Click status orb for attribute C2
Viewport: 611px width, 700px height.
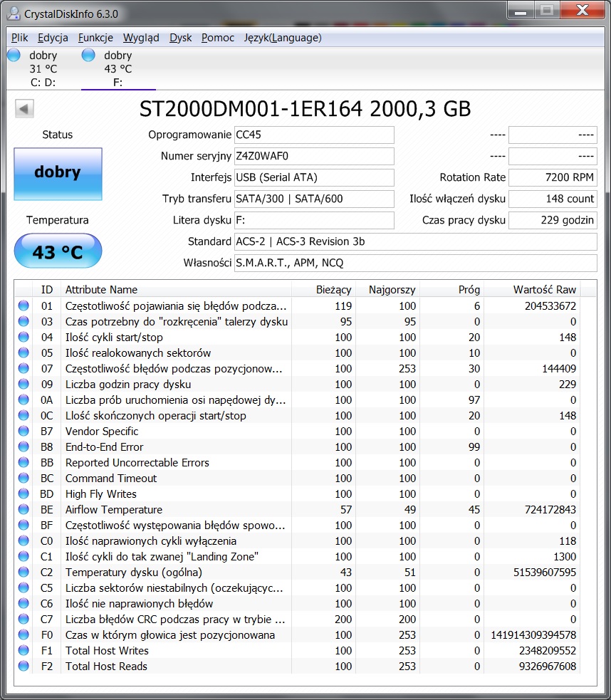(x=23, y=572)
